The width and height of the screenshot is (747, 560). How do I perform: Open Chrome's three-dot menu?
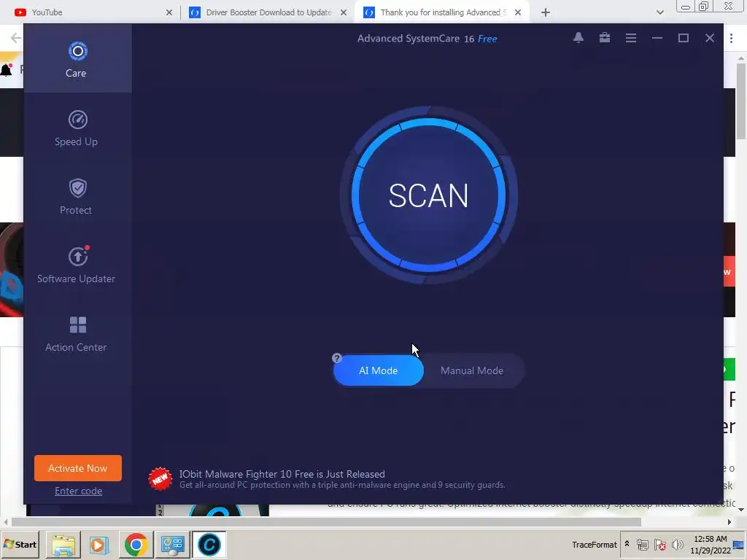[731, 38]
